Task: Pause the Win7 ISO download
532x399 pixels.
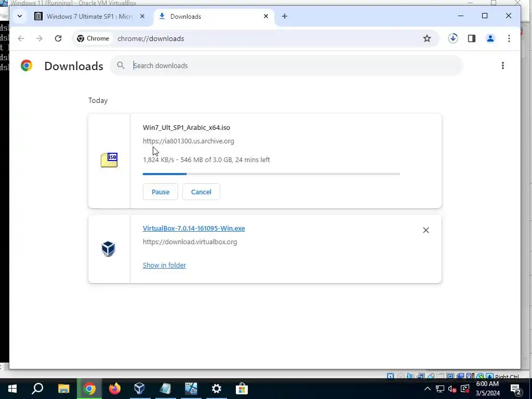Action: tap(161, 192)
